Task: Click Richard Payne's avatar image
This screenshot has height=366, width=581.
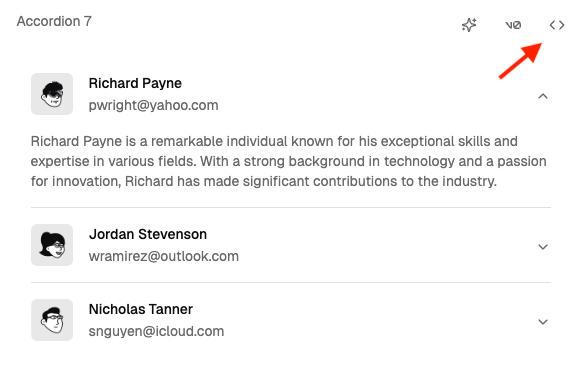Action: 52,94
